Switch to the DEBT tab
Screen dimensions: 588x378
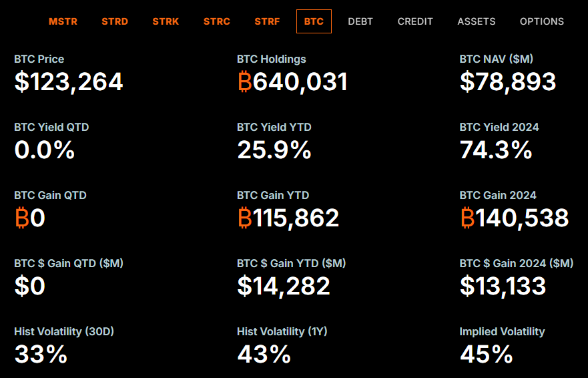point(360,21)
